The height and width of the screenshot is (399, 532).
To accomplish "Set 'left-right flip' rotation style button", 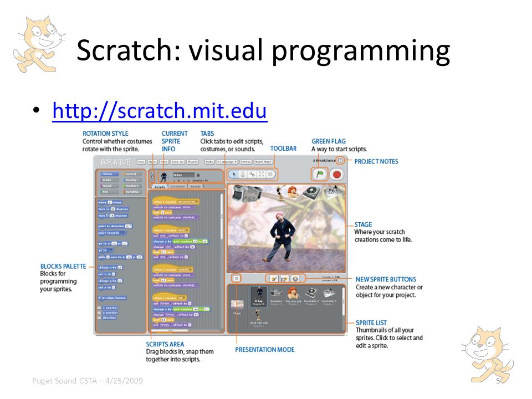I will pyautogui.click(x=152, y=177).
